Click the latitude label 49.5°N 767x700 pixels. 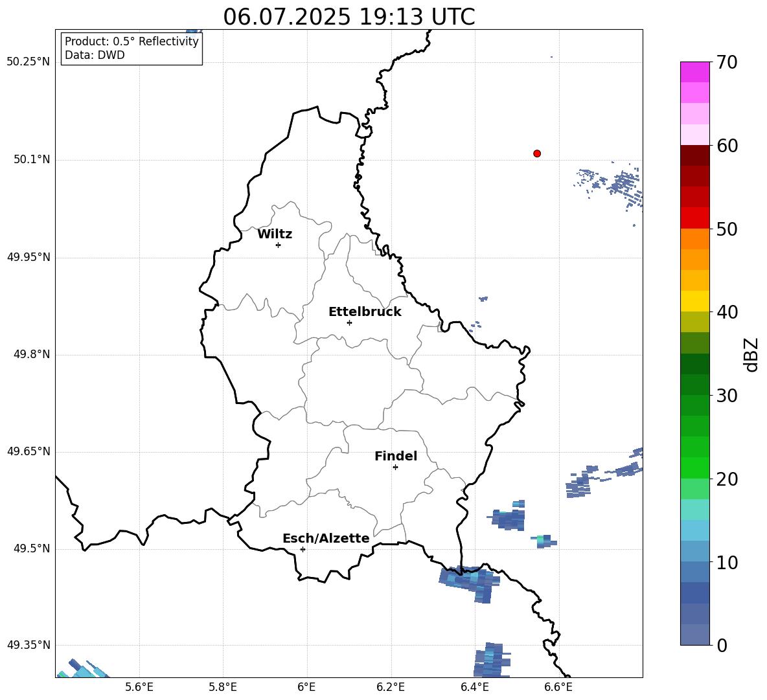coord(32,548)
